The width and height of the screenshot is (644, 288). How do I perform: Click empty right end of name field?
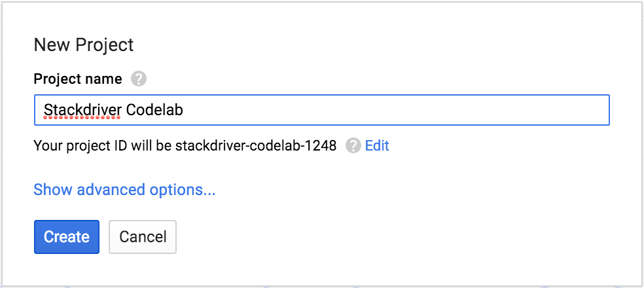(x=524, y=110)
